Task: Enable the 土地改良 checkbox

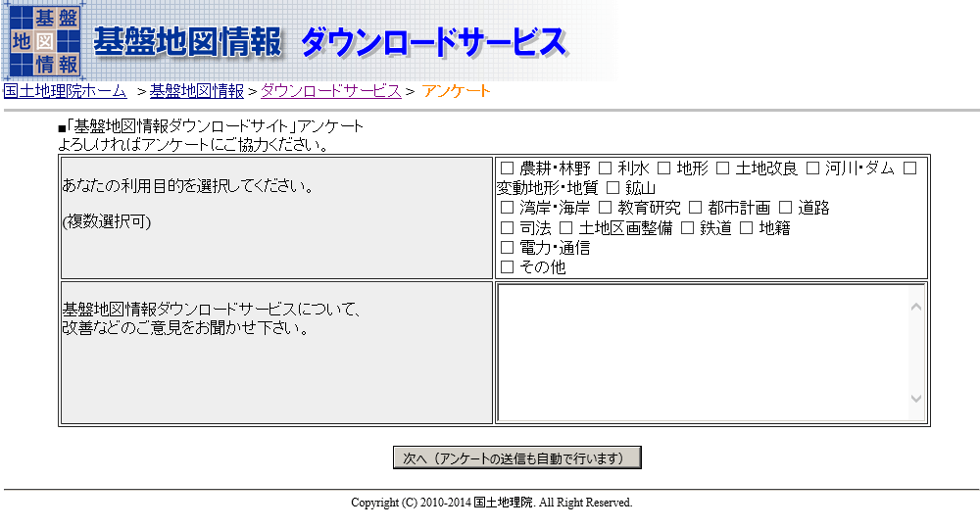Action: point(722,168)
